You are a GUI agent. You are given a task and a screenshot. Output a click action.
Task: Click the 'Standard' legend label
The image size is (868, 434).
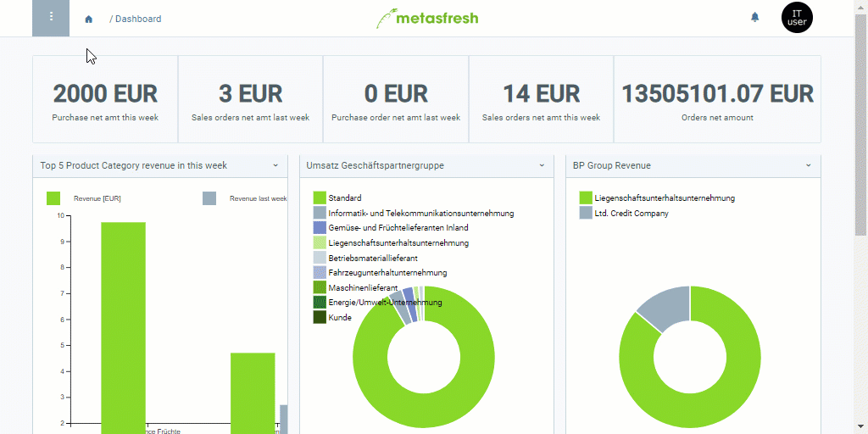tap(345, 198)
